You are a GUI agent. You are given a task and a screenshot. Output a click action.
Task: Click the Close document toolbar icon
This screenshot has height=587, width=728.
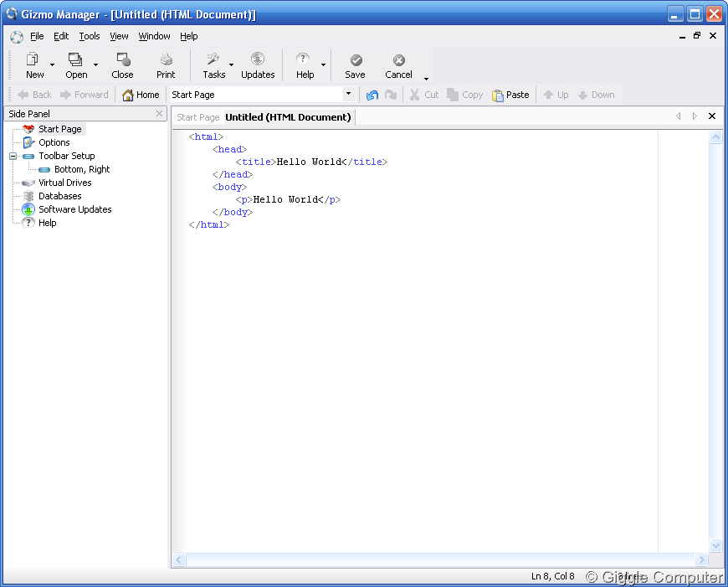123,59
